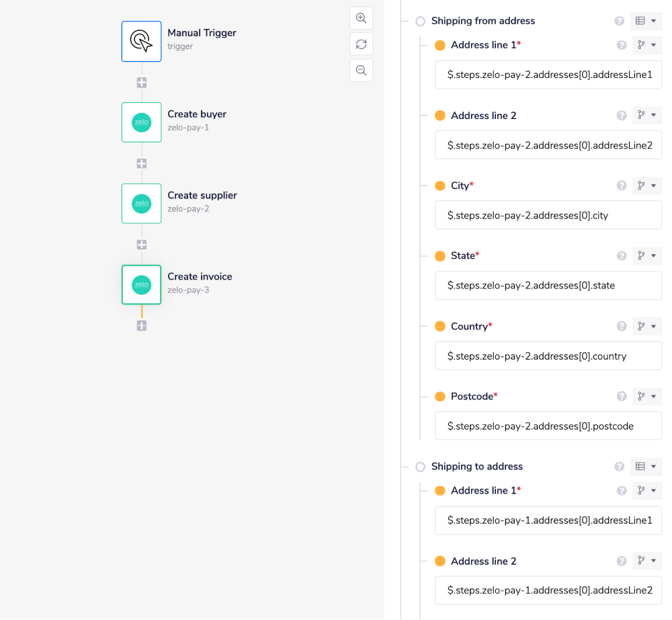Expand type dropdown for Postcode field
672x620 pixels.
(x=647, y=397)
